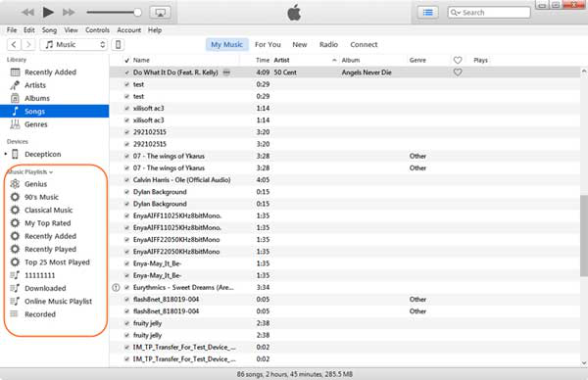588x380 pixels.
Task: Click the Rewind previous track button
Action: (28, 13)
